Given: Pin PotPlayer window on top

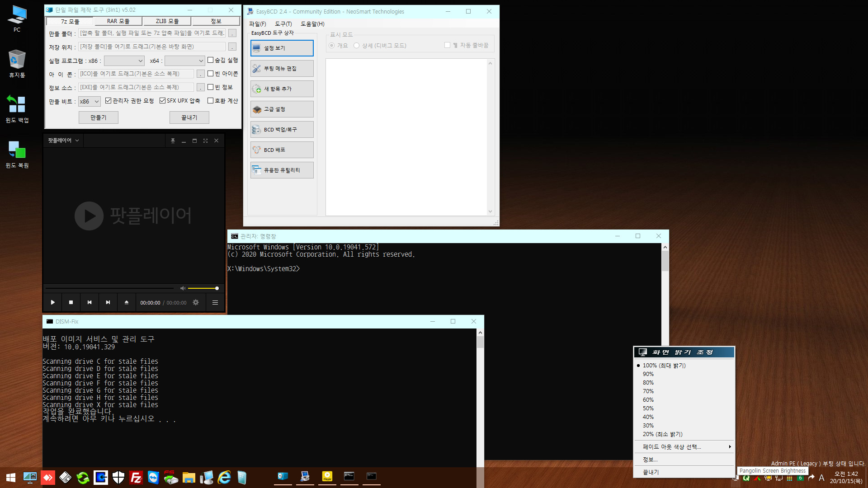Looking at the screenshot, I should pos(173,141).
